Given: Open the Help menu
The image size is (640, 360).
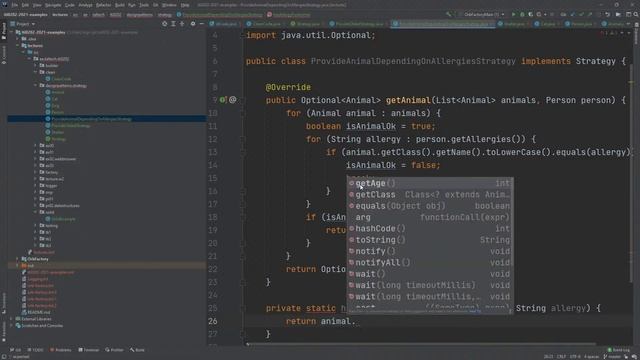Looking at the screenshot, I should [x=185, y=5].
